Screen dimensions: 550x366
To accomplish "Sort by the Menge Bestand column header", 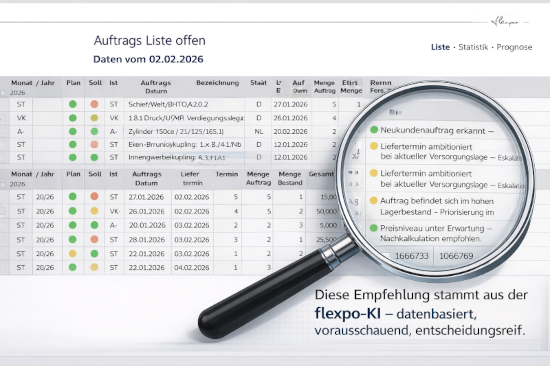I will [x=290, y=178].
